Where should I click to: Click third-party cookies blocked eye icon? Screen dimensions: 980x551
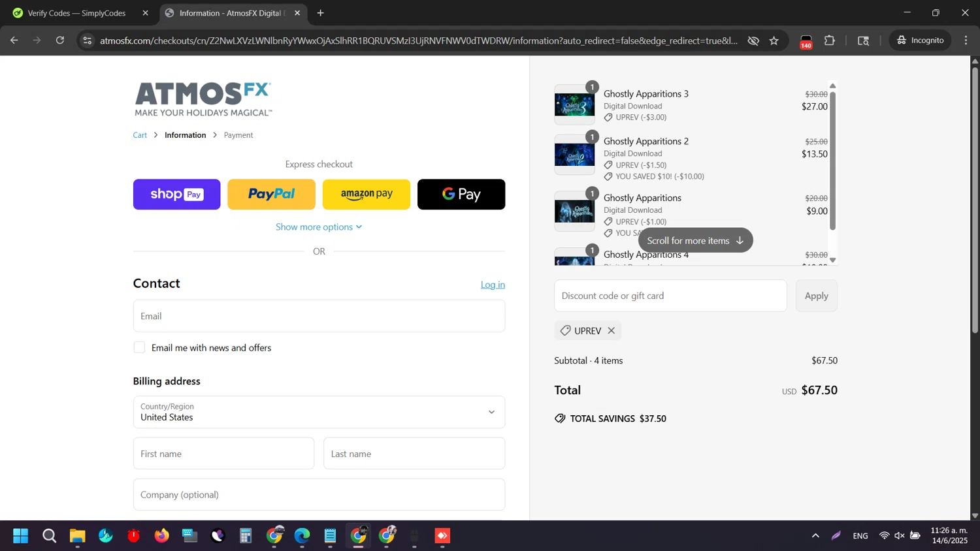[x=753, y=40]
